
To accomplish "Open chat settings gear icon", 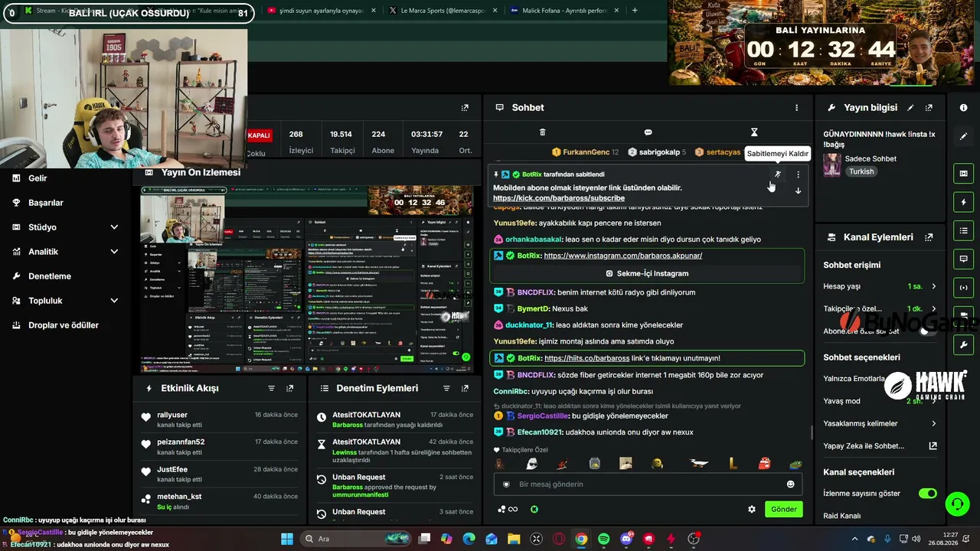I will (x=752, y=509).
